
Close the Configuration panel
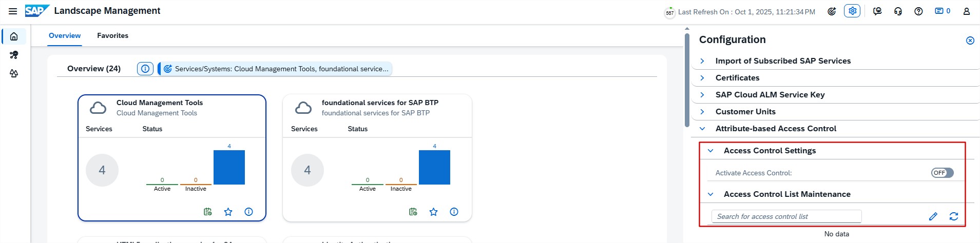click(970, 40)
